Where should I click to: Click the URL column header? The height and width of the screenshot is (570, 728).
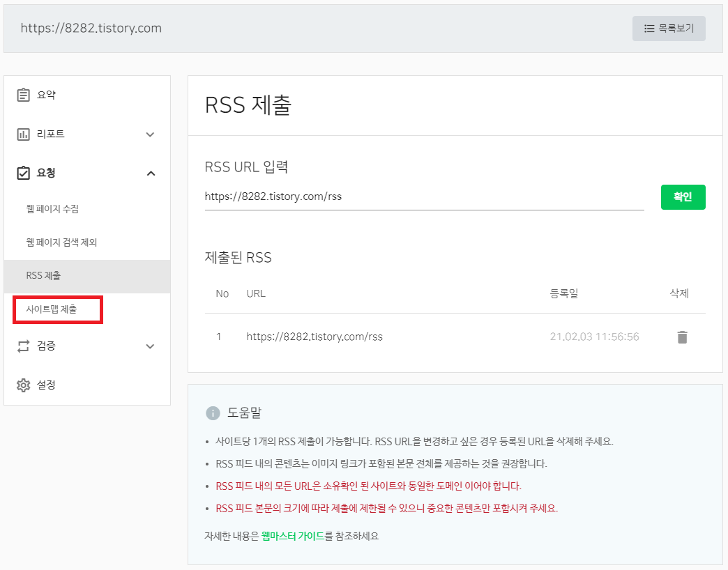(x=256, y=293)
